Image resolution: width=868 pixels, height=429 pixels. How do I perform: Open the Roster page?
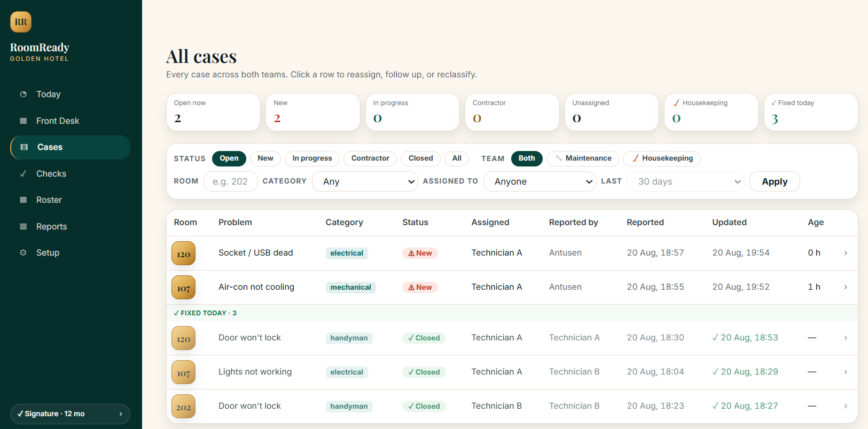click(71, 200)
